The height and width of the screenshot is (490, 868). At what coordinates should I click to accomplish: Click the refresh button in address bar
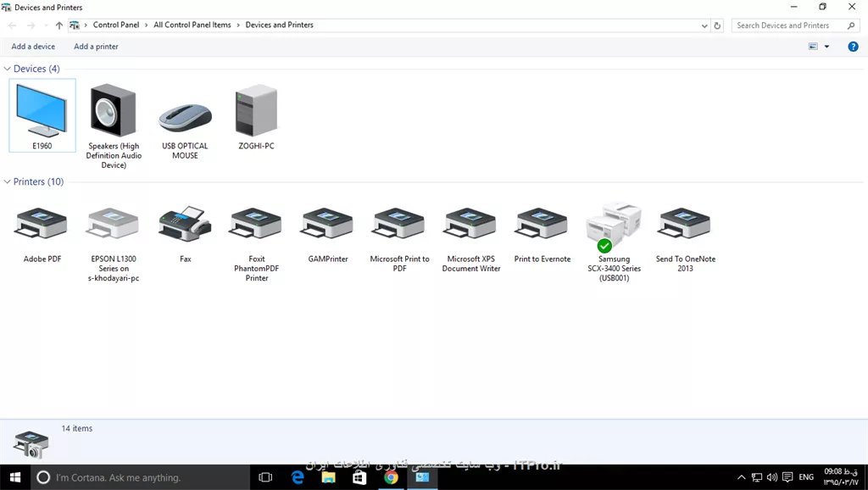click(x=717, y=25)
